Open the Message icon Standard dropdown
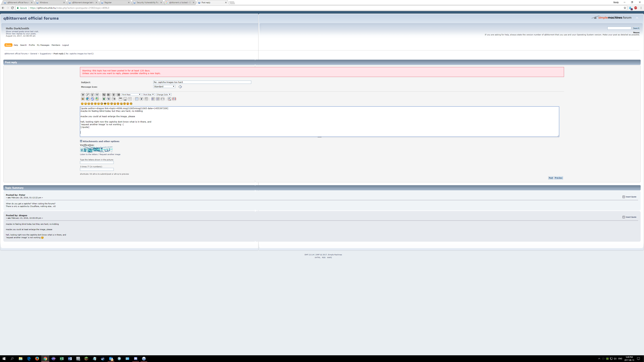The image size is (644, 362). 164,86
